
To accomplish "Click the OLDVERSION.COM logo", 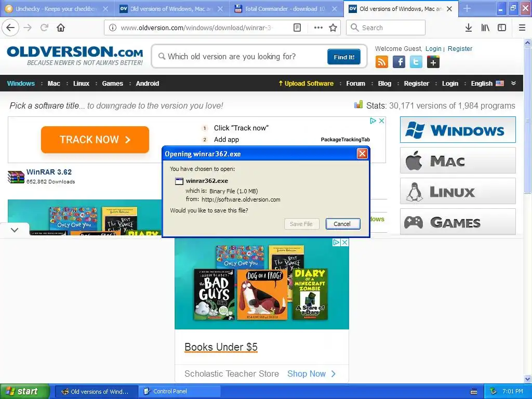I will coord(75,56).
